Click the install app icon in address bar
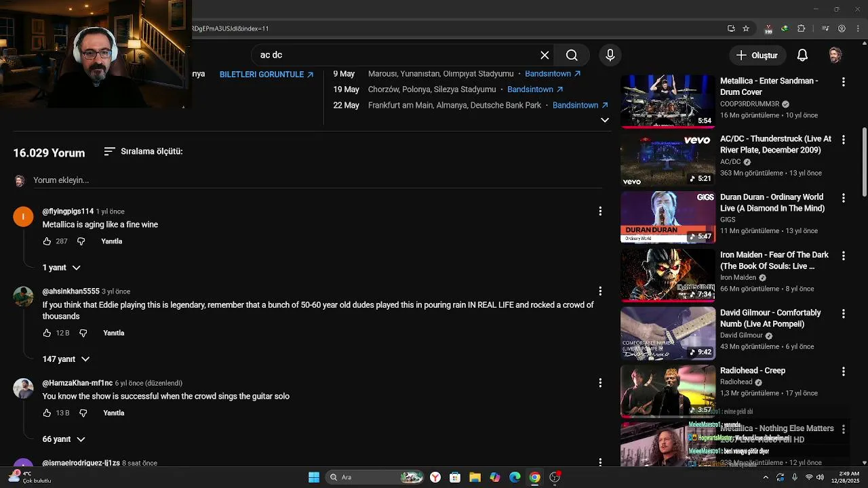Screen dimensions: 868x488 [731, 28]
